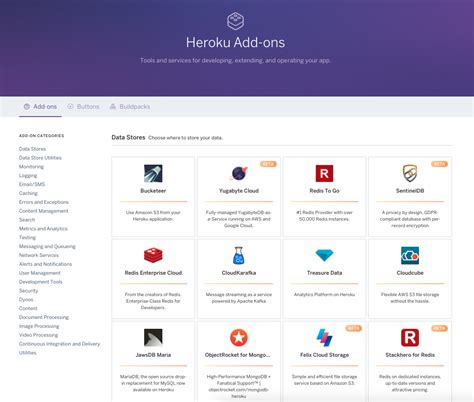Open the Redis Enterprise Cloud icon
This screenshot has height=402, width=474.
pyautogui.click(x=153, y=255)
